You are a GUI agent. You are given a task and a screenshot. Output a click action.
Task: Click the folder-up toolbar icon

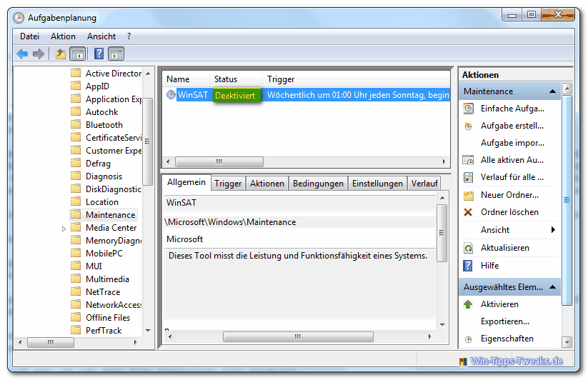(x=60, y=54)
